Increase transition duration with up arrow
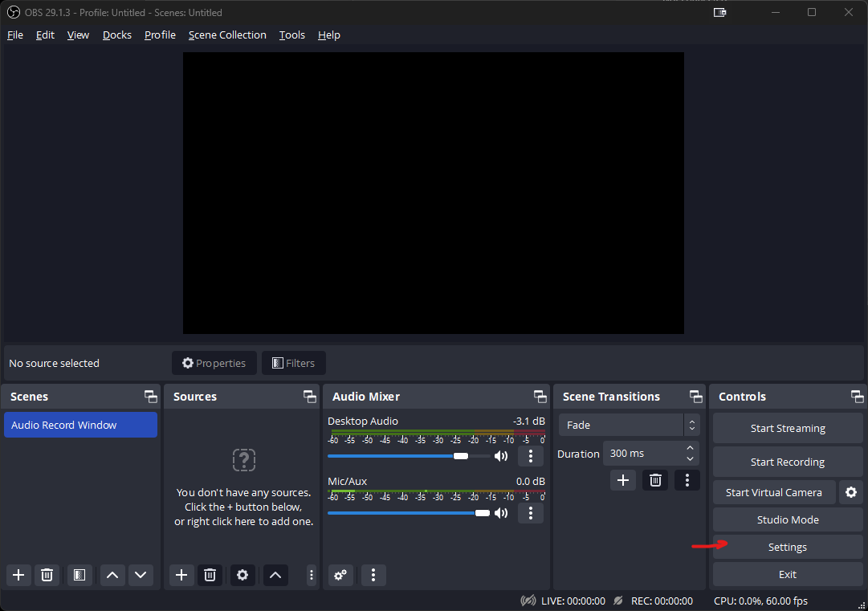 [x=690, y=448]
